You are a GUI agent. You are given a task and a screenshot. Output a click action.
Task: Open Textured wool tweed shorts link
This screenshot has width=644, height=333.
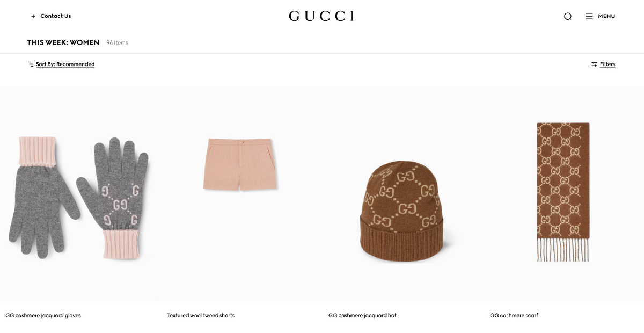201,315
